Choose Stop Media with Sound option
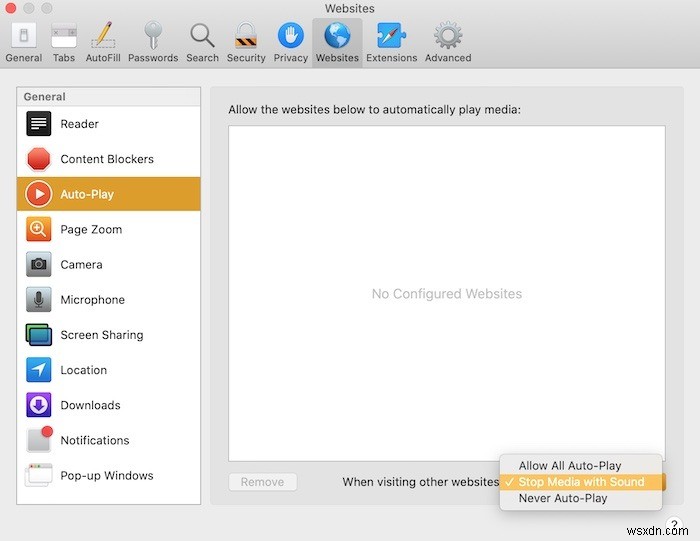Screen dimensions: 700x541 tap(581, 482)
